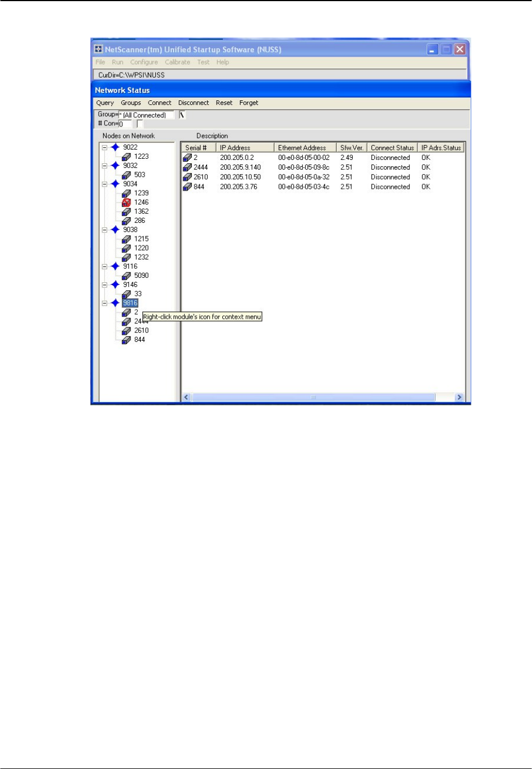Click the icon of serial 2610 table row
Image resolution: width=532 pixels, height=769 pixels.
pos(187,177)
